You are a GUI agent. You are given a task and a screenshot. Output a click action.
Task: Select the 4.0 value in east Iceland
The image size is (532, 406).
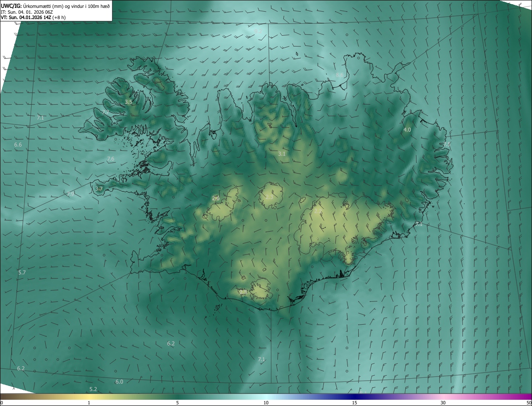[x=407, y=130]
